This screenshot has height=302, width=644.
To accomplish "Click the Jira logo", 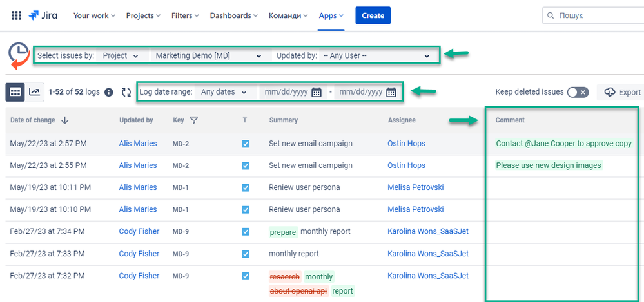I will [x=43, y=15].
